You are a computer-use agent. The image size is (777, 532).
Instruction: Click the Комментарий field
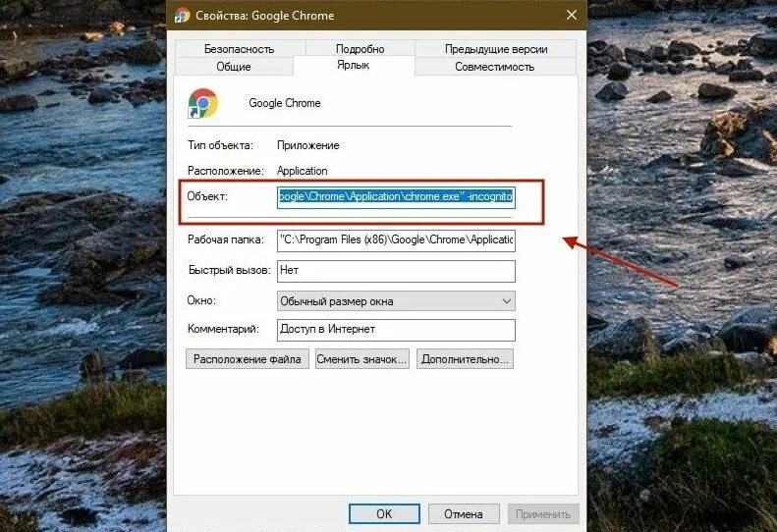coord(396,330)
